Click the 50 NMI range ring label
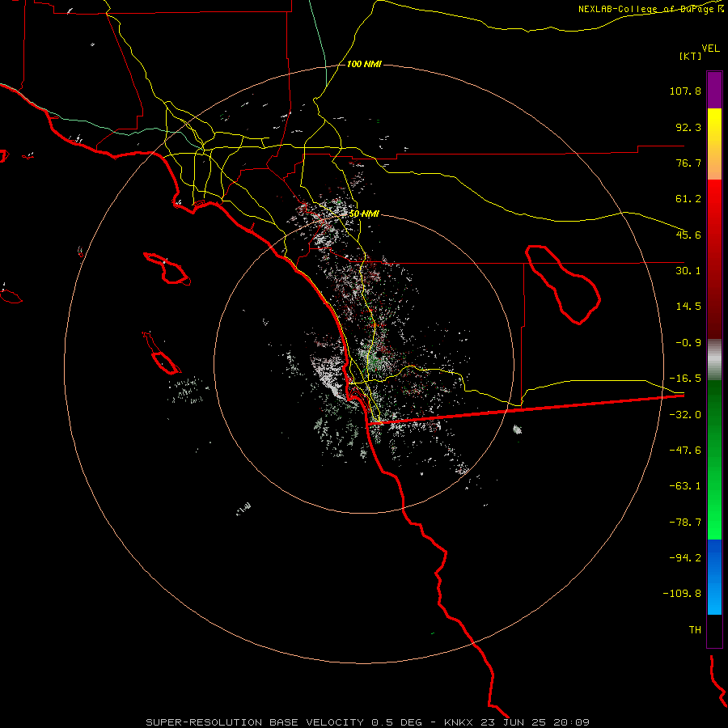Viewport: 728px width, 728px height. pyautogui.click(x=364, y=214)
